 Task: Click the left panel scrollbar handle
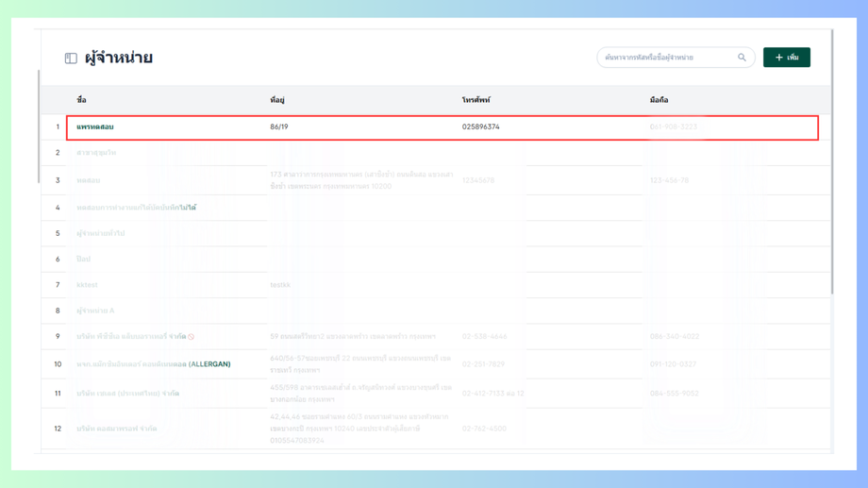39,126
